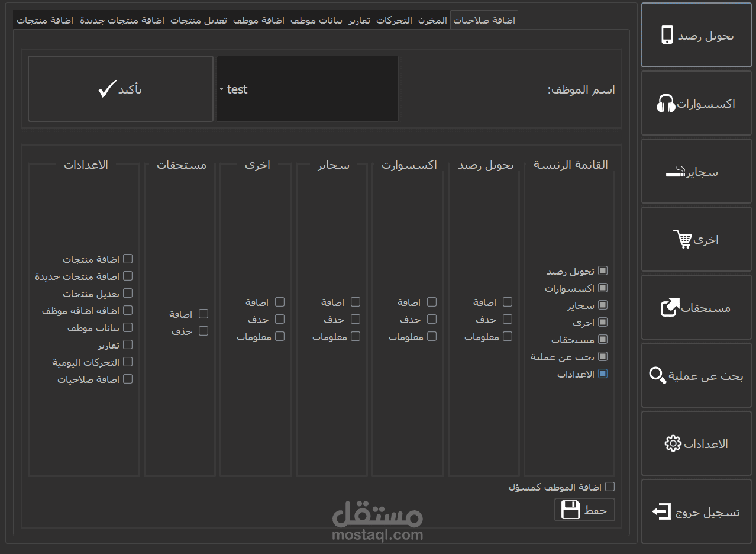Open the بيانات موظف tab
Image resolution: width=756 pixels, height=554 pixels.
316,20
